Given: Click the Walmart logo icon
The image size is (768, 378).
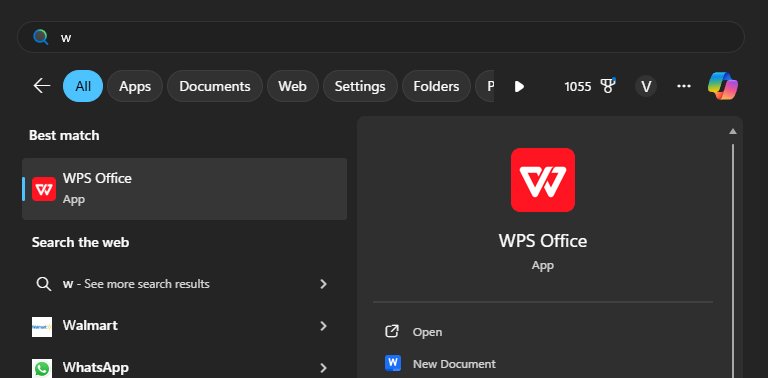Looking at the screenshot, I should tap(42, 327).
